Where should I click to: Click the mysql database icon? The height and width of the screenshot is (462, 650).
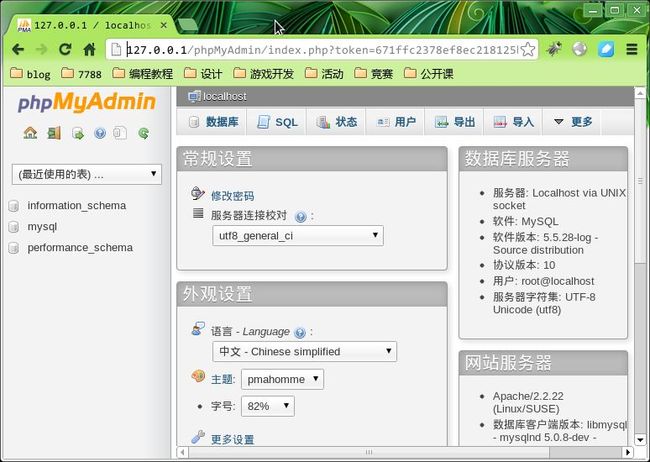pyautogui.click(x=14, y=227)
